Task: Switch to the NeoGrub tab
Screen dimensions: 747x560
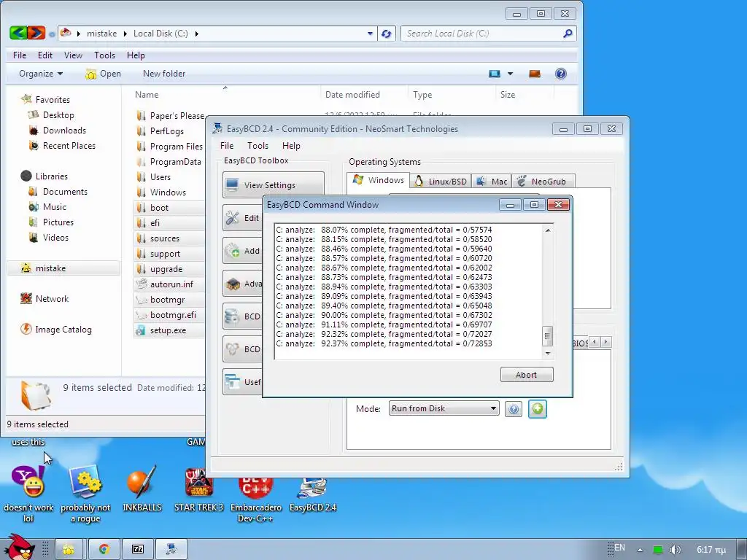Action: (543, 182)
